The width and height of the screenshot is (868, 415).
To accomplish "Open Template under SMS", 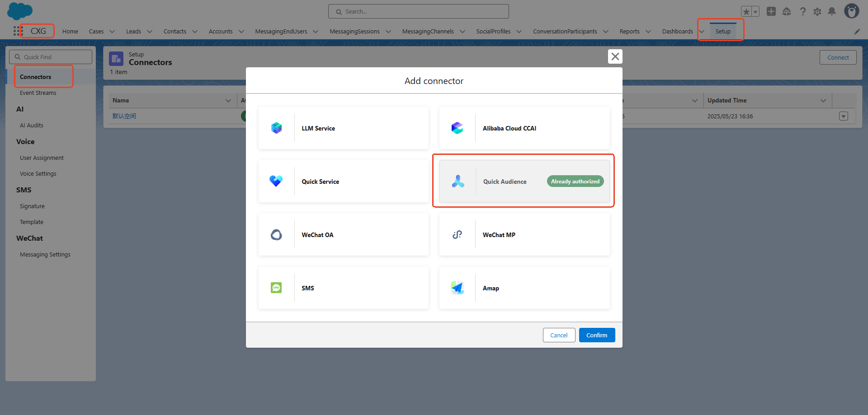I will click(32, 222).
